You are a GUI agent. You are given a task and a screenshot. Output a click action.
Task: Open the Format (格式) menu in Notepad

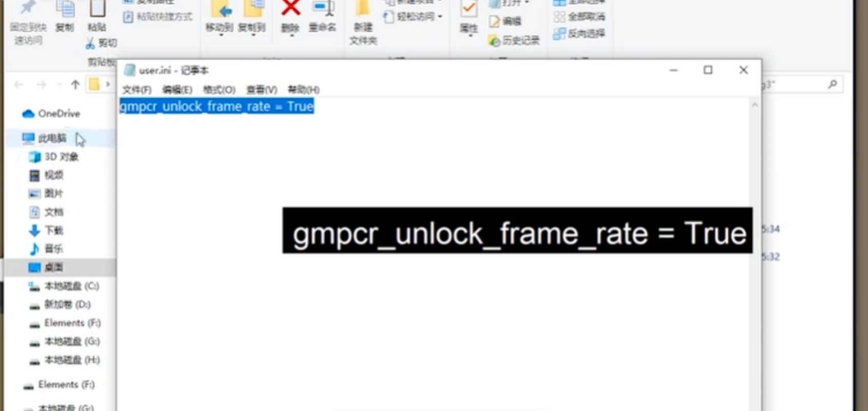[x=219, y=90]
